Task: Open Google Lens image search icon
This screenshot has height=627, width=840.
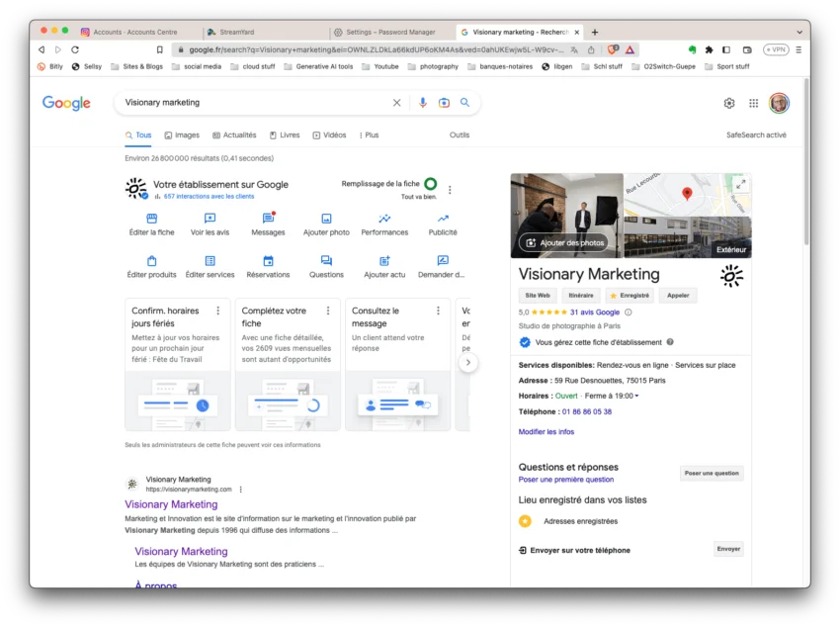Action: coord(444,103)
